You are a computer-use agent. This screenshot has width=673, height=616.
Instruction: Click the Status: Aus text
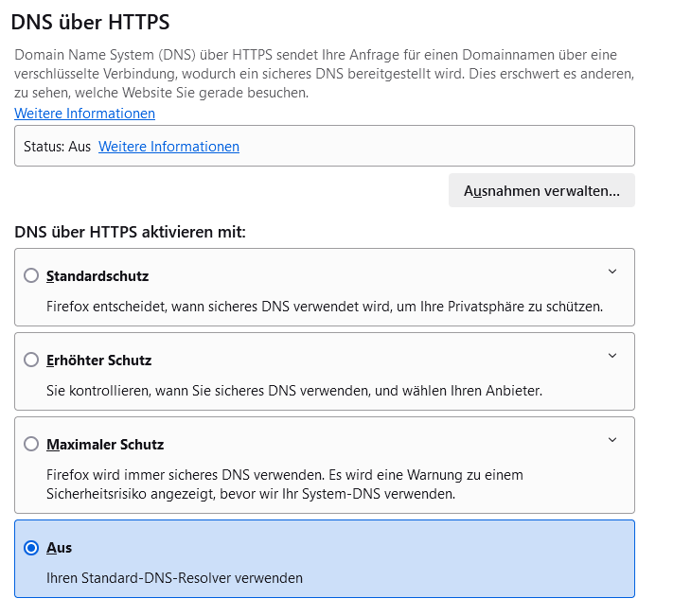tap(57, 147)
